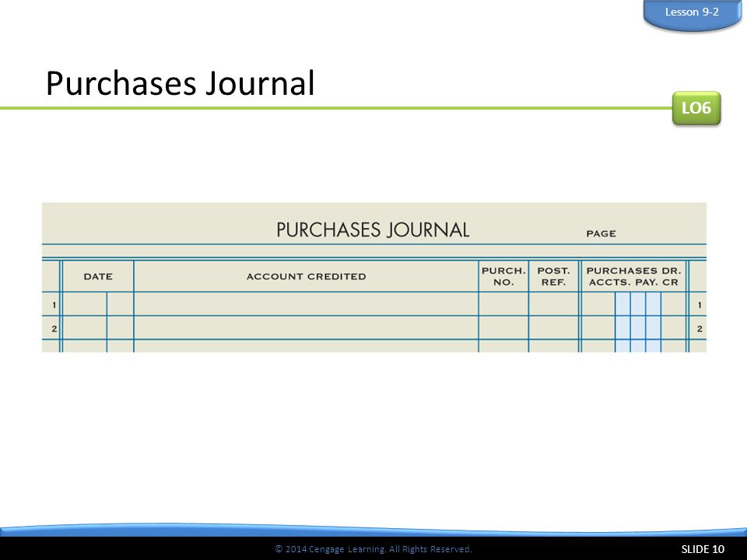Viewport: 747px width, 560px height.
Task: Click the DATE column header
Action: (x=98, y=276)
